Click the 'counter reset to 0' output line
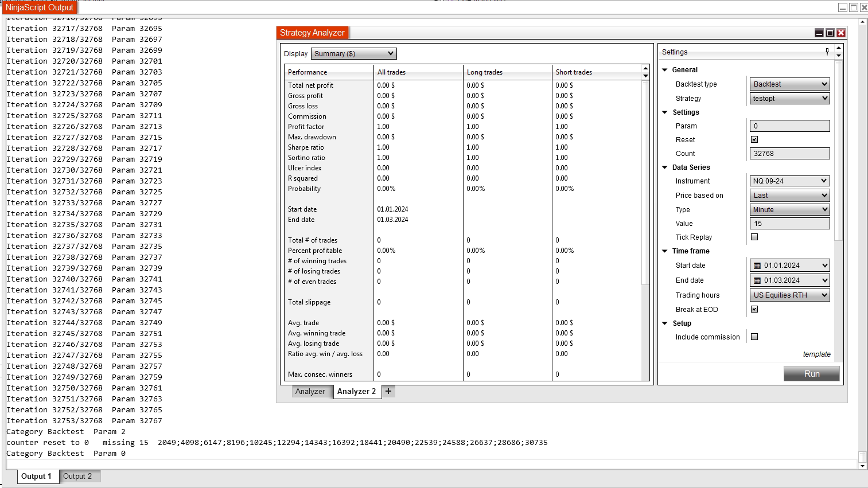Screen dimensions: 868x488 pos(277,443)
